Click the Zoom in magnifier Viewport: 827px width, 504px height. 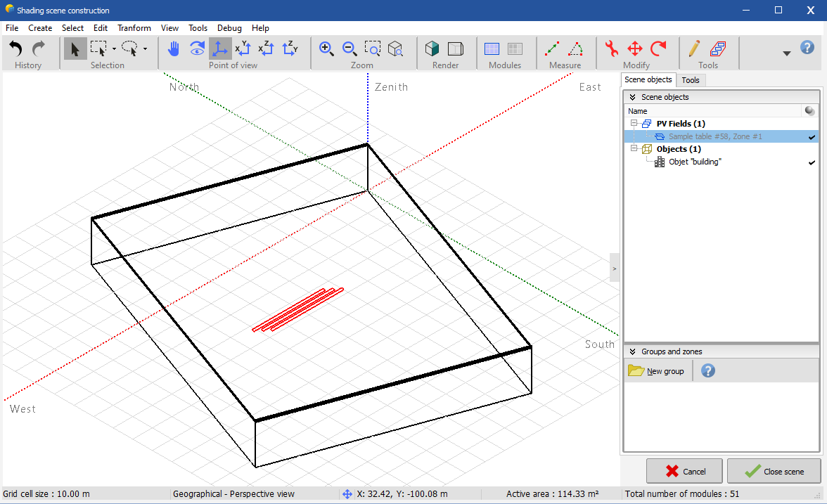326,49
